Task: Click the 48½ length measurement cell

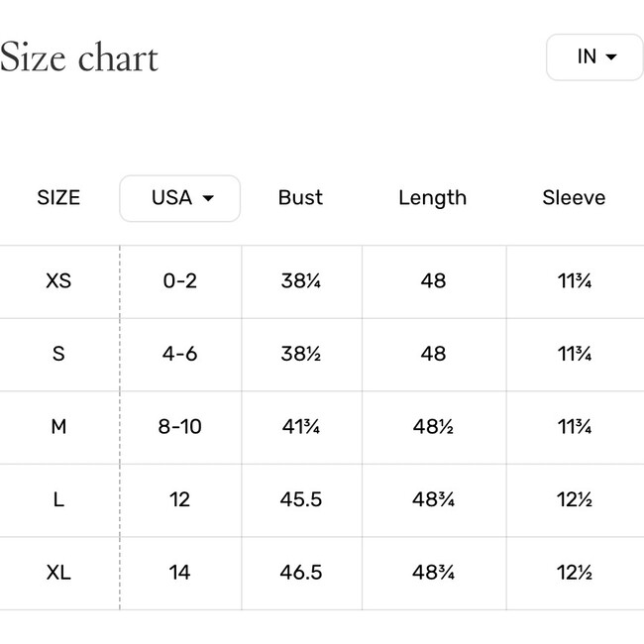Action: pos(433,427)
